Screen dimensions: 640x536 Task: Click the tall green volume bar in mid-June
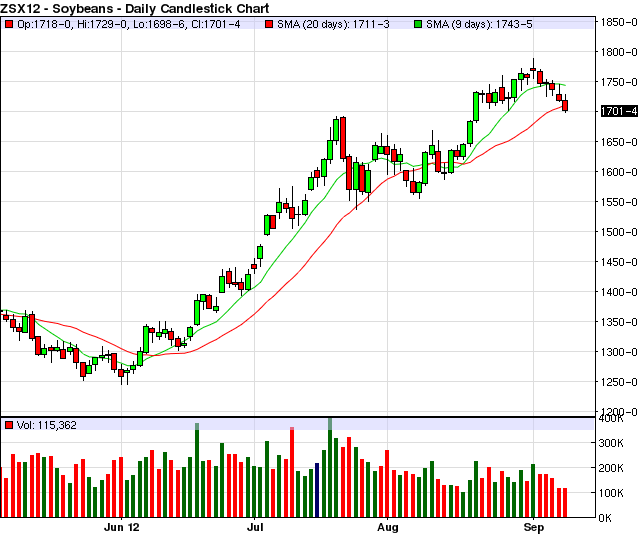pos(197,470)
